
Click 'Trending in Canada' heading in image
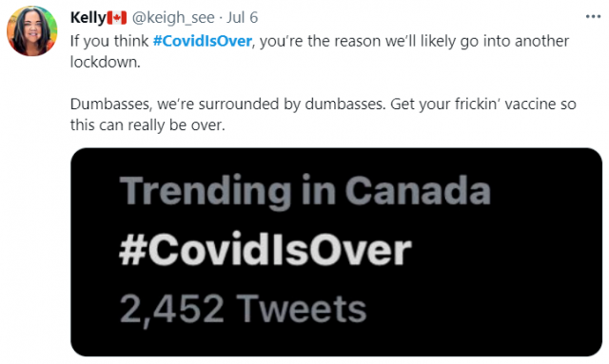click(304, 190)
